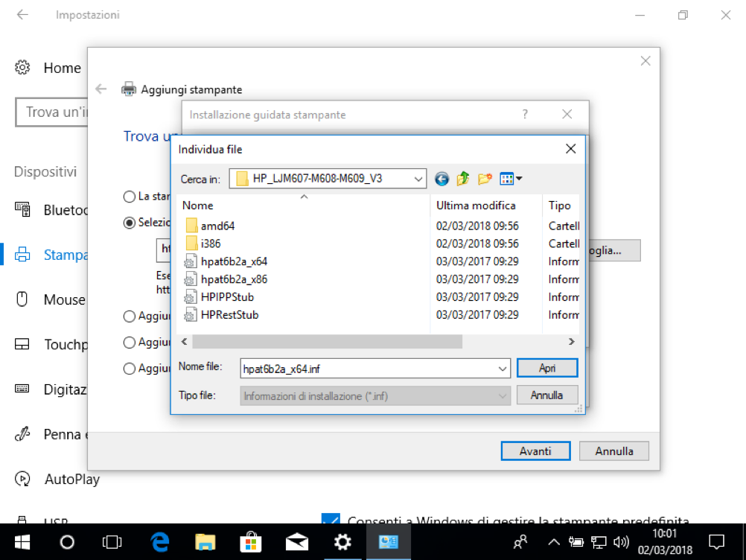Sort by Tipo column header
This screenshot has width=746, height=560.
(560, 206)
